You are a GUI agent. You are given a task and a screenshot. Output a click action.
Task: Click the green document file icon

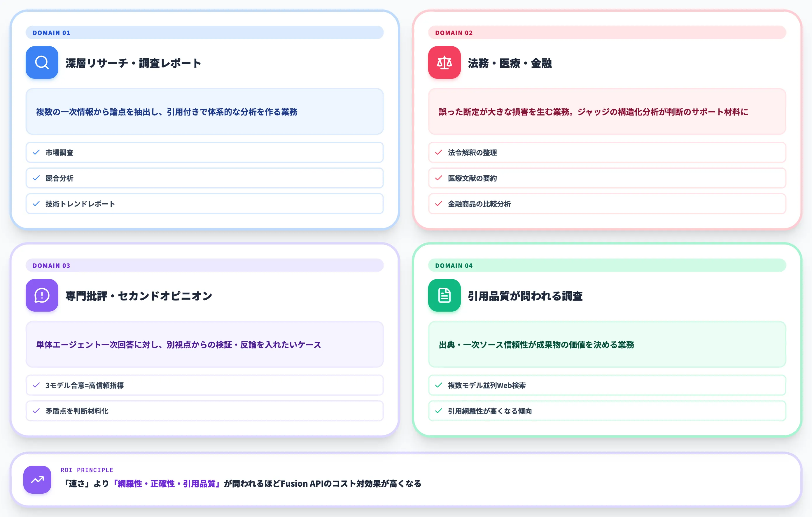444,295
